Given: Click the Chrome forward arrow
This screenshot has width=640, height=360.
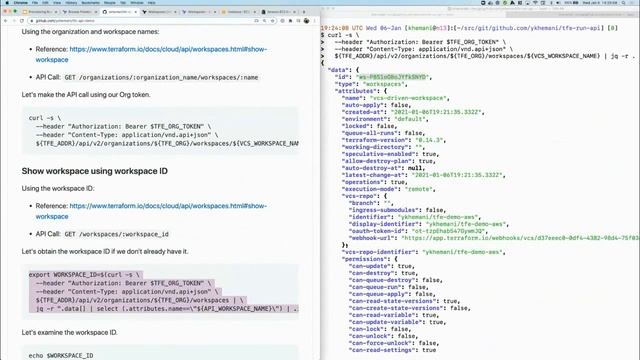Looking at the screenshot, I should pos(14,21).
